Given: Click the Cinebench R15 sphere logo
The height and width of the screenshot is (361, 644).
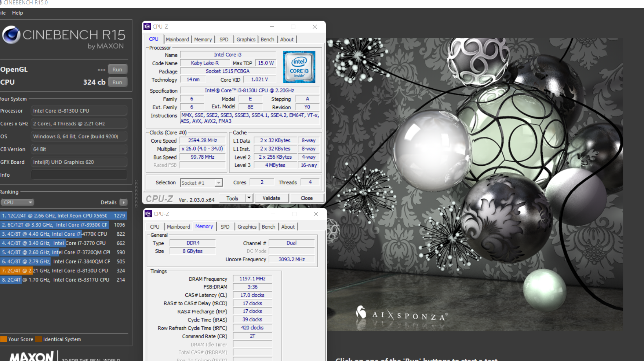Looking at the screenshot, I should [11, 35].
